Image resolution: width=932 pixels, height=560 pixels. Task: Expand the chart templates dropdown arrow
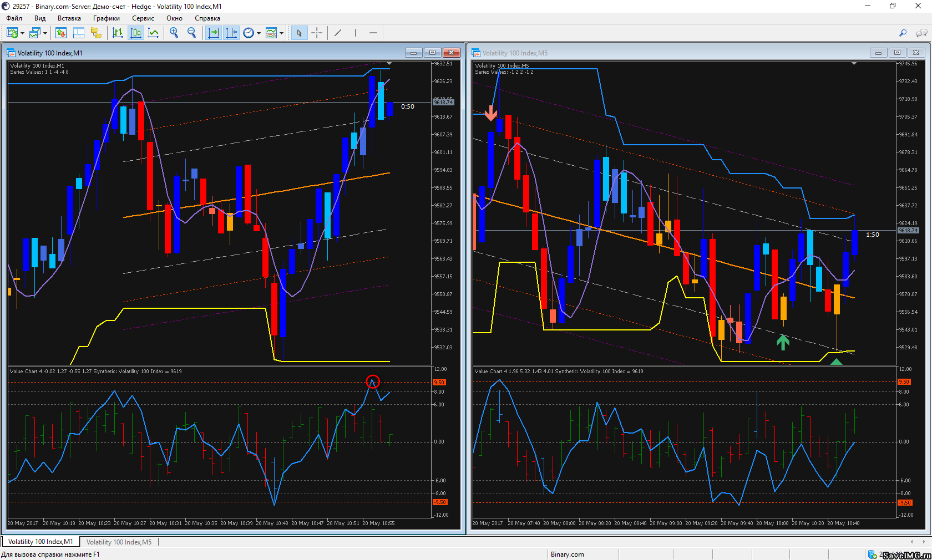(x=281, y=33)
